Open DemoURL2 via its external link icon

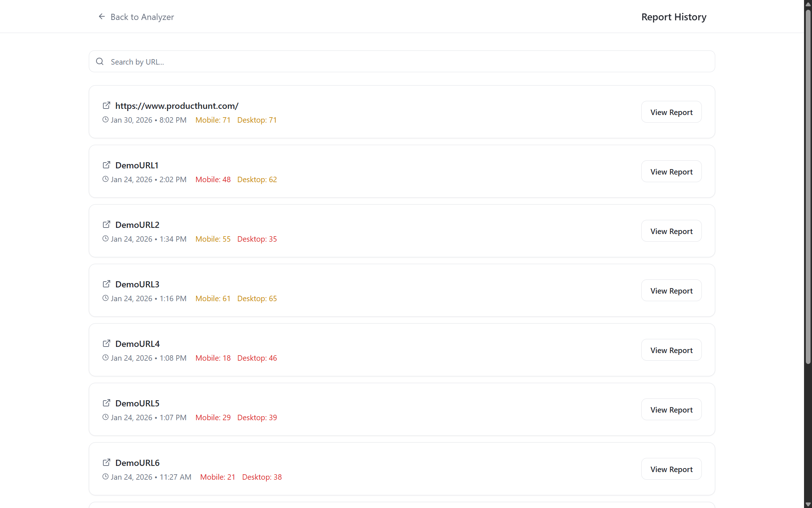coord(106,224)
